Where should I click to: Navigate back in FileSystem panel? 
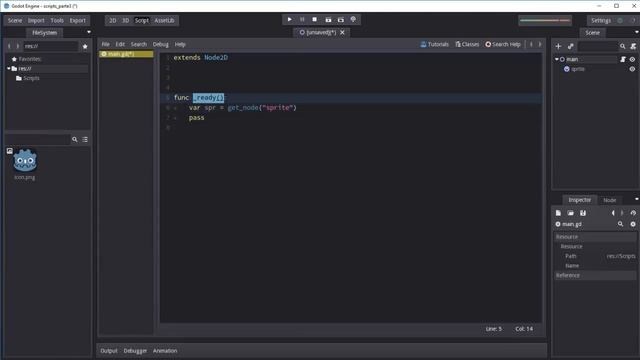9,47
